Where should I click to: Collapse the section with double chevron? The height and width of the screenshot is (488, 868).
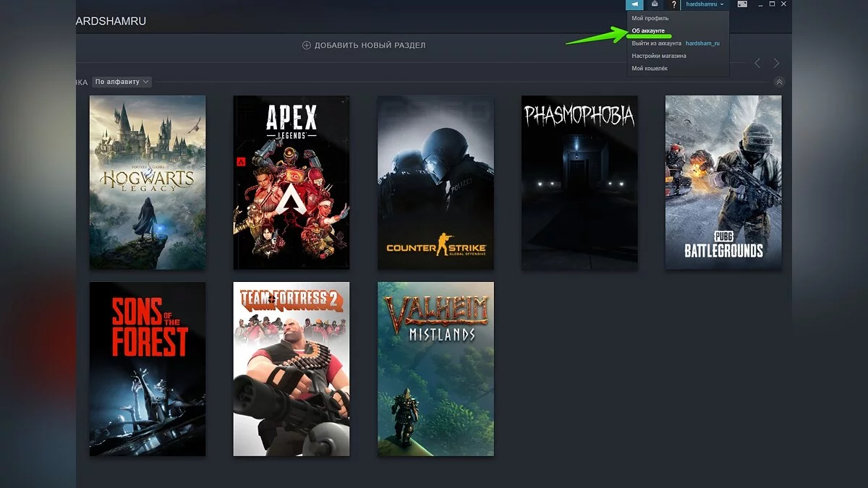click(x=779, y=82)
